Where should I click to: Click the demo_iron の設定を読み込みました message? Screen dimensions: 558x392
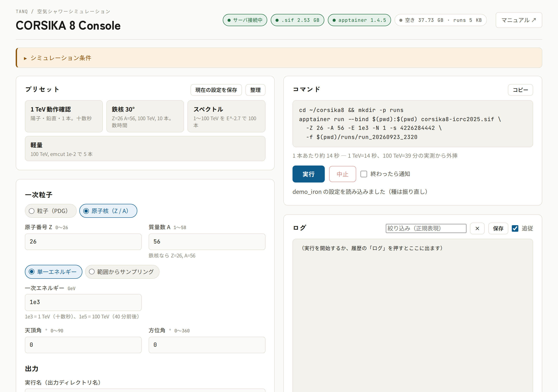click(360, 192)
